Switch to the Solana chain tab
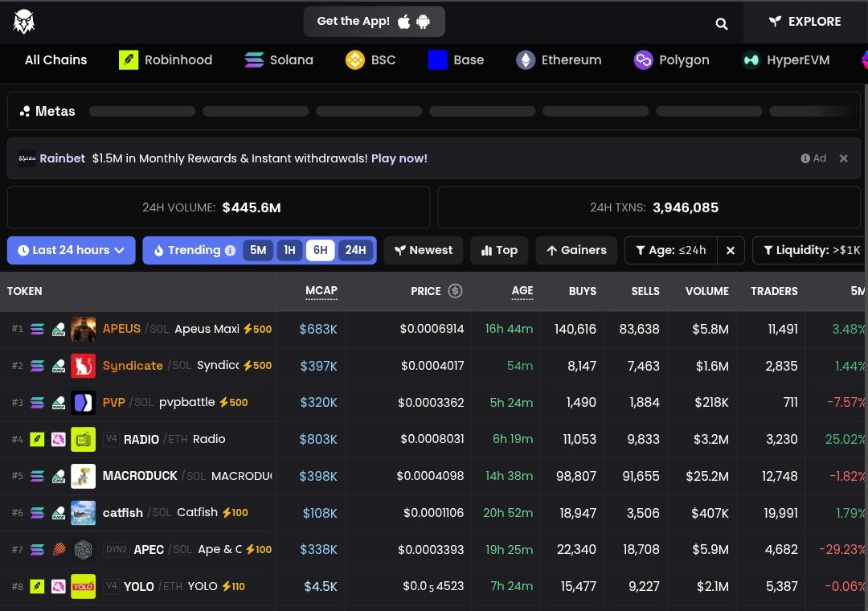This screenshot has height=611, width=868. tap(279, 59)
